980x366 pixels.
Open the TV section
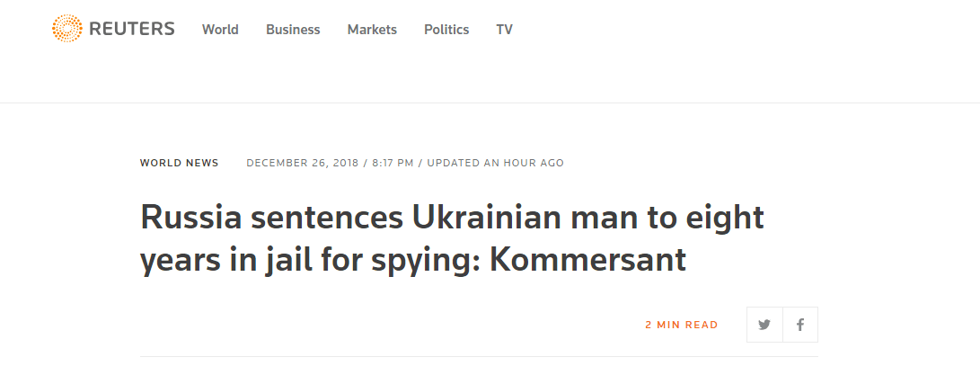504,30
